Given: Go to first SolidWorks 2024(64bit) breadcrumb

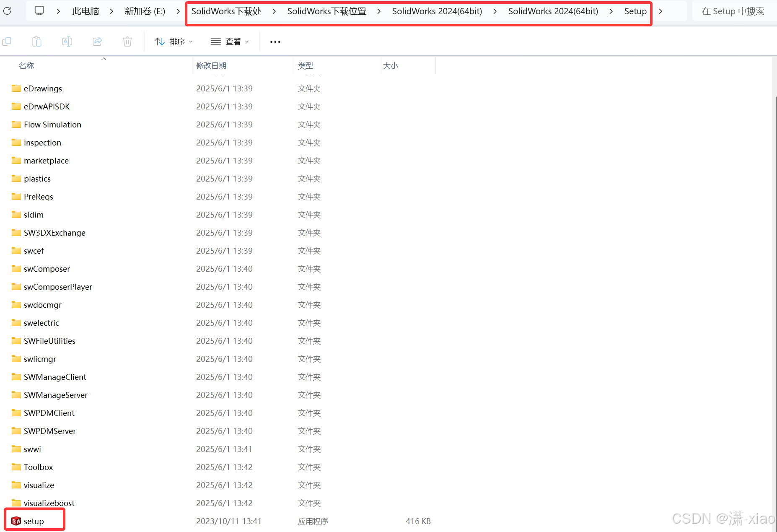Looking at the screenshot, I should 437,11.
